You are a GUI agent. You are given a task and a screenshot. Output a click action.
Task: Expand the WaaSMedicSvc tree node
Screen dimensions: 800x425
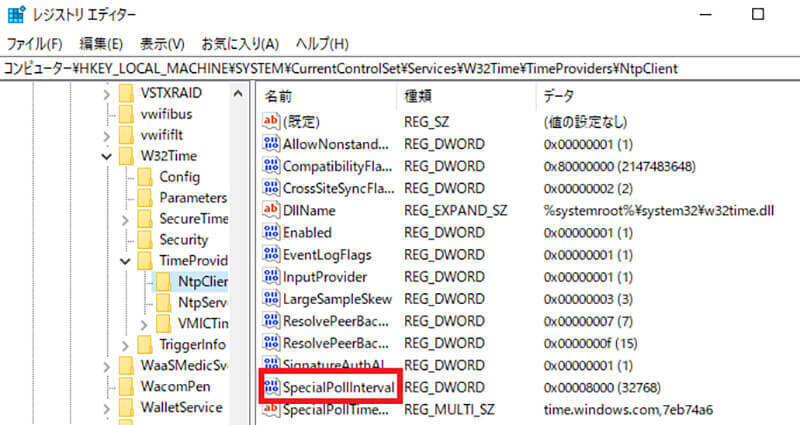point(106,366)
